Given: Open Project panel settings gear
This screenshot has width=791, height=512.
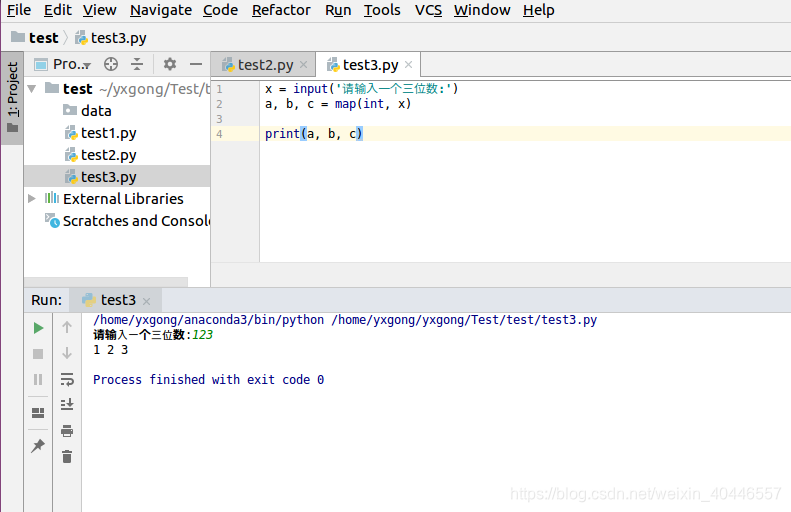Looking at the screenshot, I should pyautogui.click(x=170, y=64).
